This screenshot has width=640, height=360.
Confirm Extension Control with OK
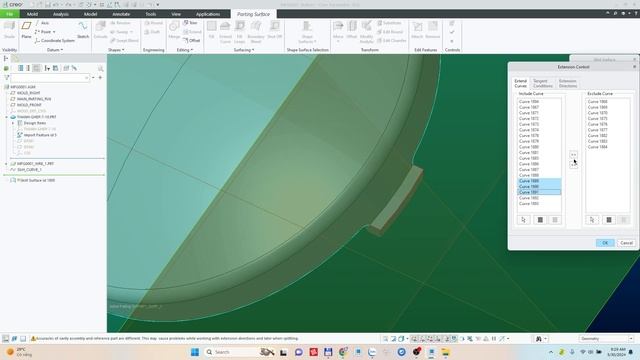click(605, 243)
